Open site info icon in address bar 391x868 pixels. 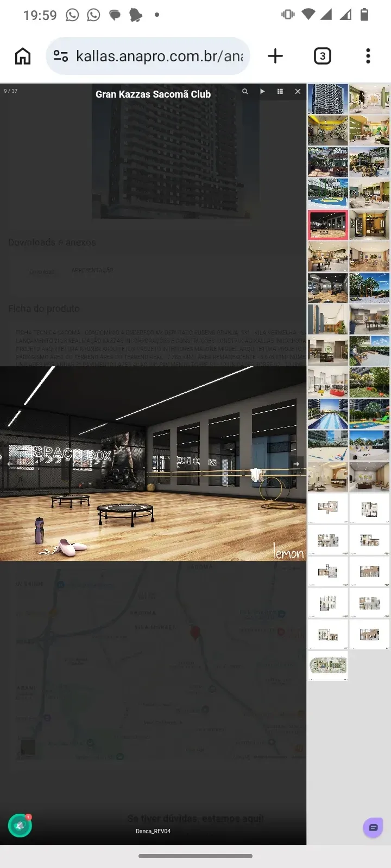click(x=61, y=56)
